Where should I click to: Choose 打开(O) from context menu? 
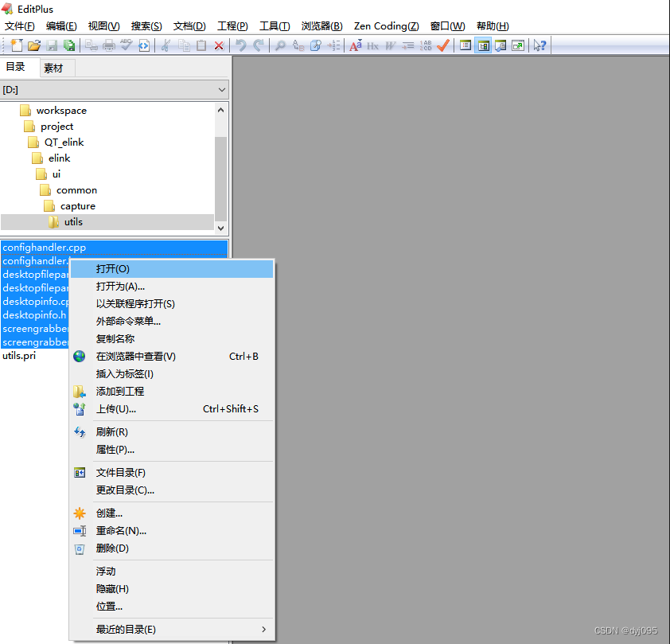[x=171, y=269]
